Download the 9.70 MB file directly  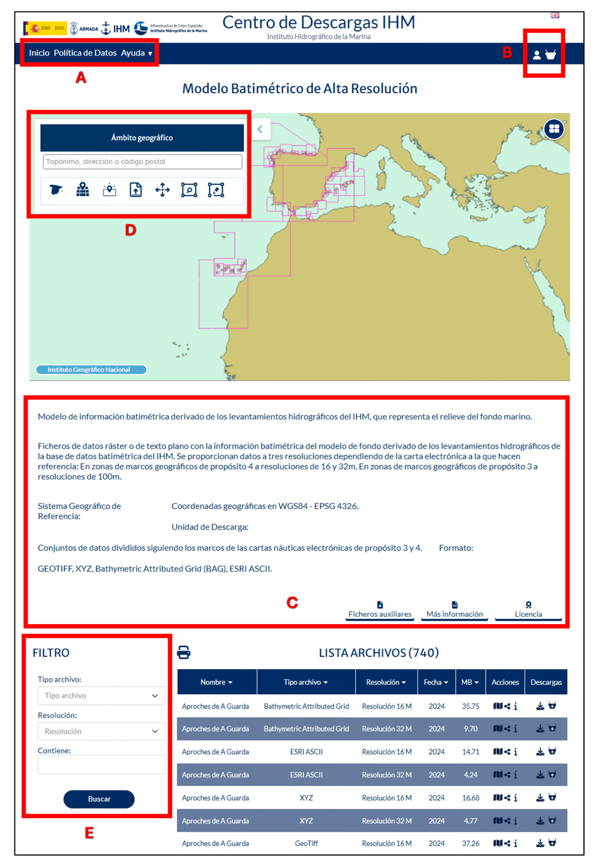tap(540, 729)
